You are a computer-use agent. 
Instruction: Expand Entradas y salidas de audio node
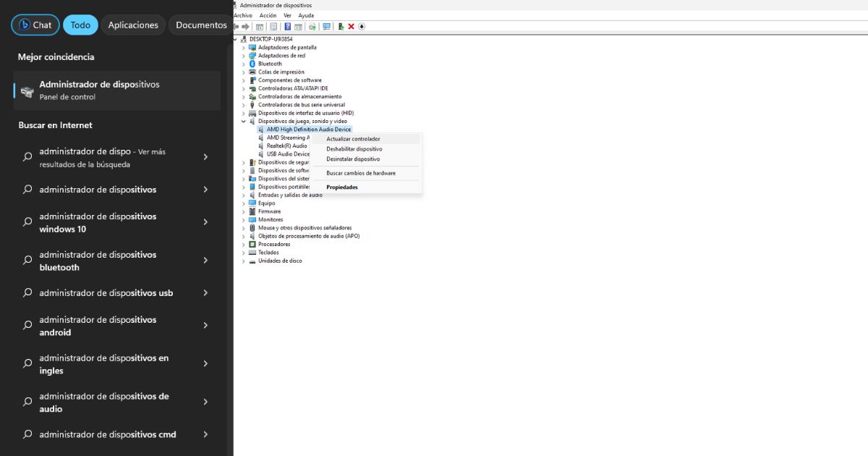coord(244,195)
